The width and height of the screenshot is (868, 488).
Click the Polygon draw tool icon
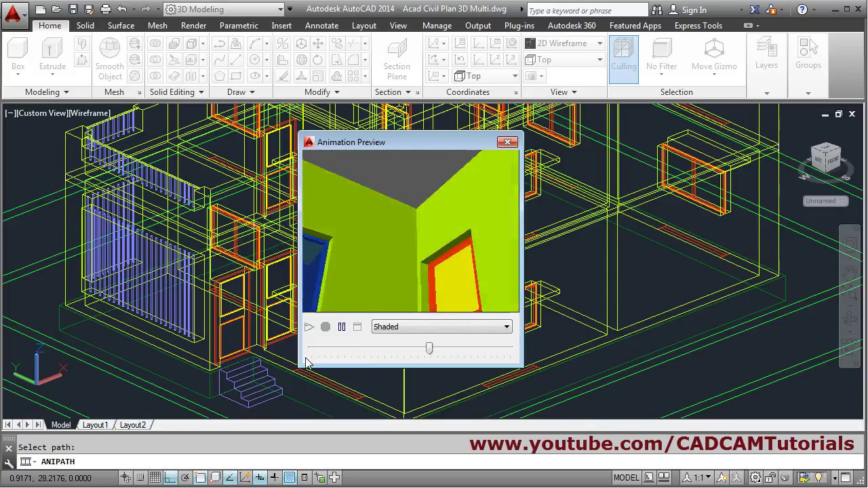tap(220, 76)
